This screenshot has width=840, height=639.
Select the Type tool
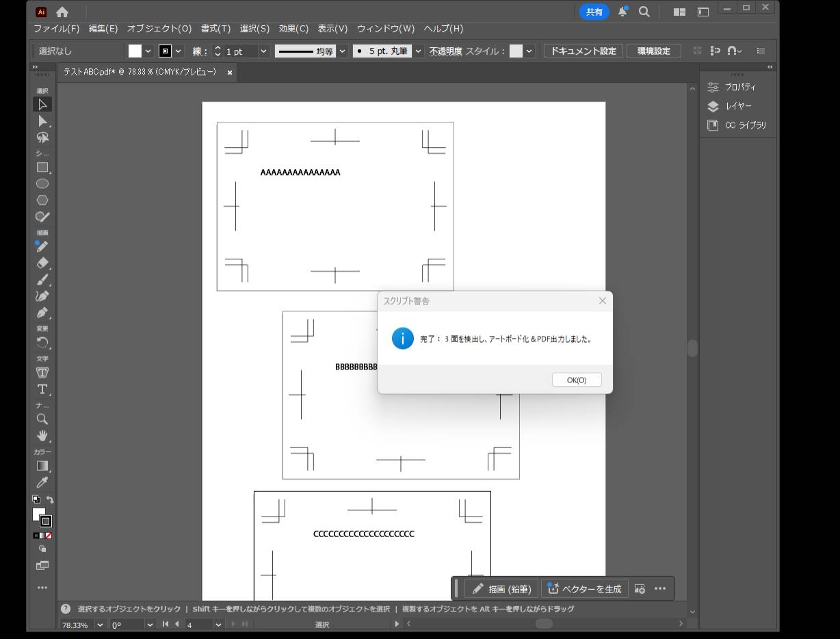pyautogui.click(x=42, y=389)
